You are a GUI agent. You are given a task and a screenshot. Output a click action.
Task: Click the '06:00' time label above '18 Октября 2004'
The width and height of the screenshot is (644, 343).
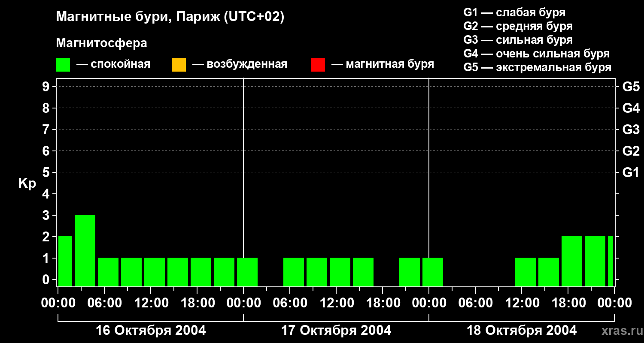[476, 303]
